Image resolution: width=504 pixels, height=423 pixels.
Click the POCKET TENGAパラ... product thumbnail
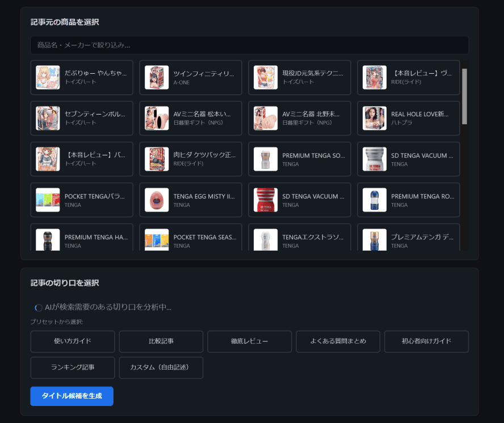pyautogui.click(x=48, y=200)
